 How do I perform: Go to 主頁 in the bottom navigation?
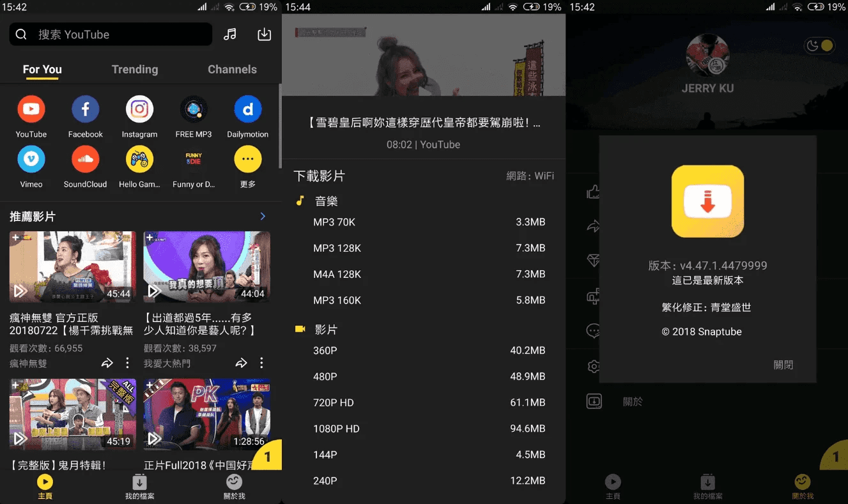click(x=45, y=486)
